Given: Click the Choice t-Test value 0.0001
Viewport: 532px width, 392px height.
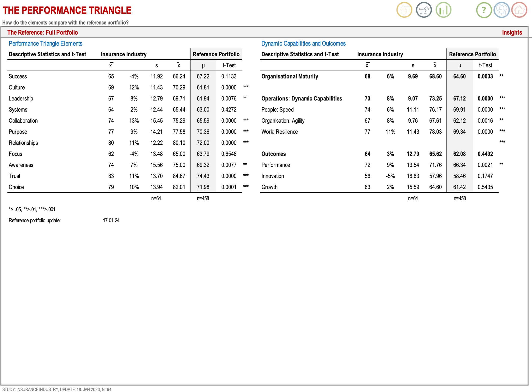Looking at the screenshot, I should (x=229, y=187).
